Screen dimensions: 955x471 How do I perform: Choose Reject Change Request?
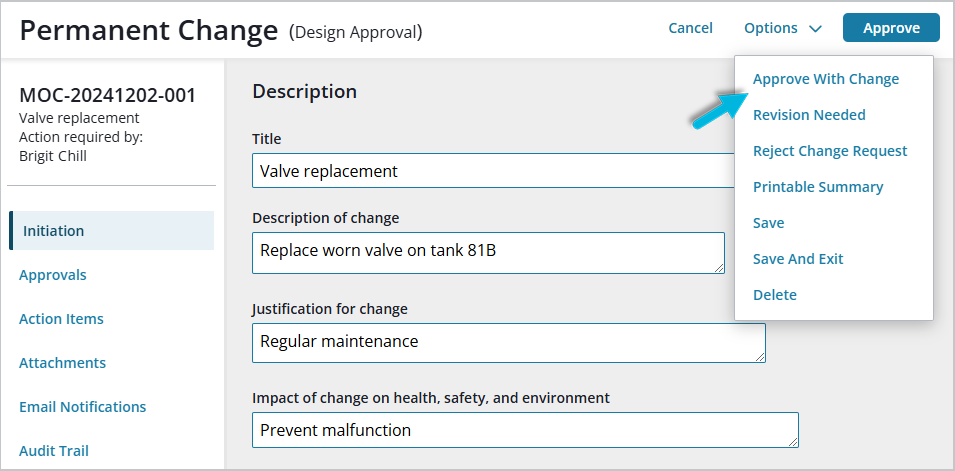[830, 151]
